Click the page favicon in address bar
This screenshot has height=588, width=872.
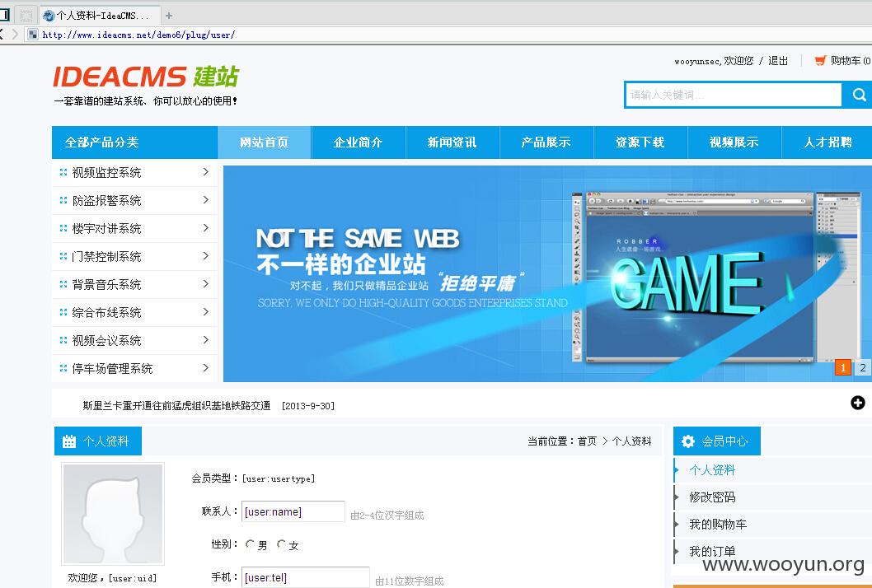click(33, 35)
